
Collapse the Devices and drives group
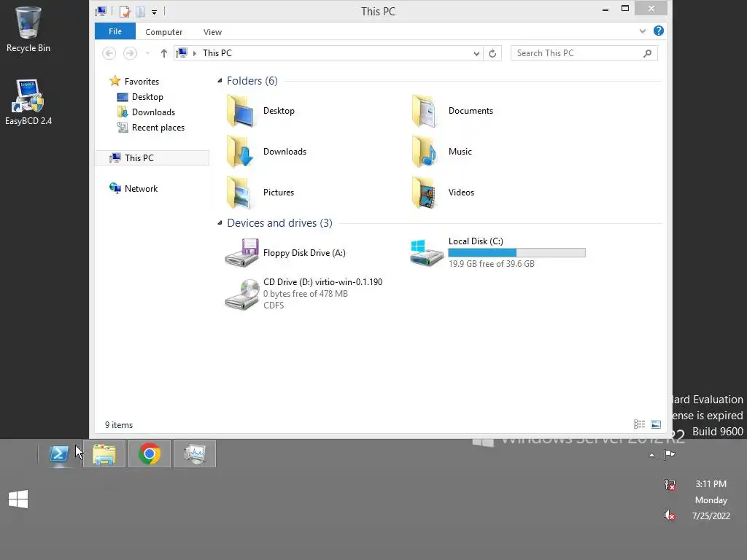(x=220, y=223)
